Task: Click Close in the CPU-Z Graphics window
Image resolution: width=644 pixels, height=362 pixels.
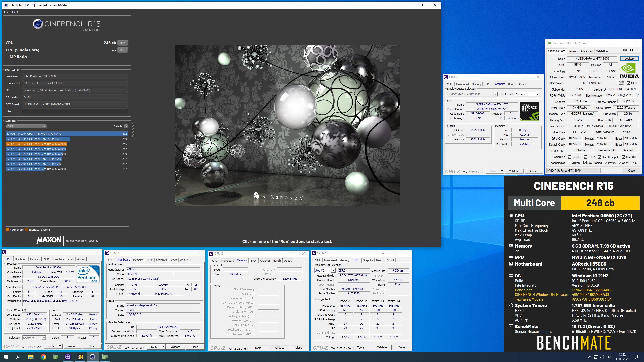Action: pos(533,171)
